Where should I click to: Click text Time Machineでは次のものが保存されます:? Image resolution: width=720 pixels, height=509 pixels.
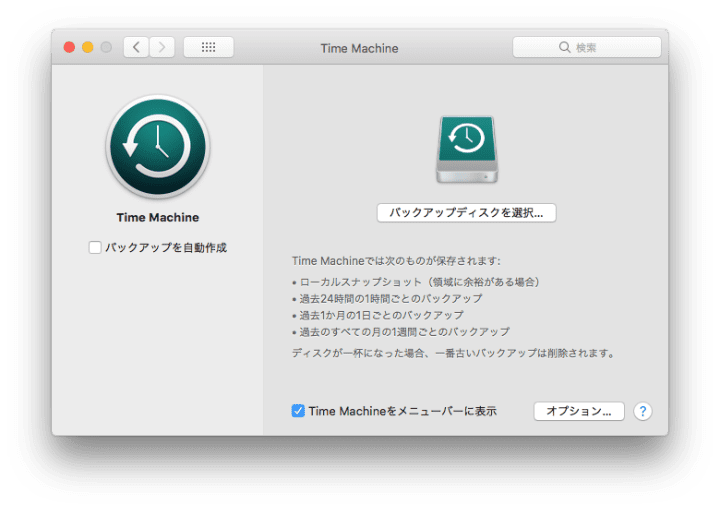[396, 261]
